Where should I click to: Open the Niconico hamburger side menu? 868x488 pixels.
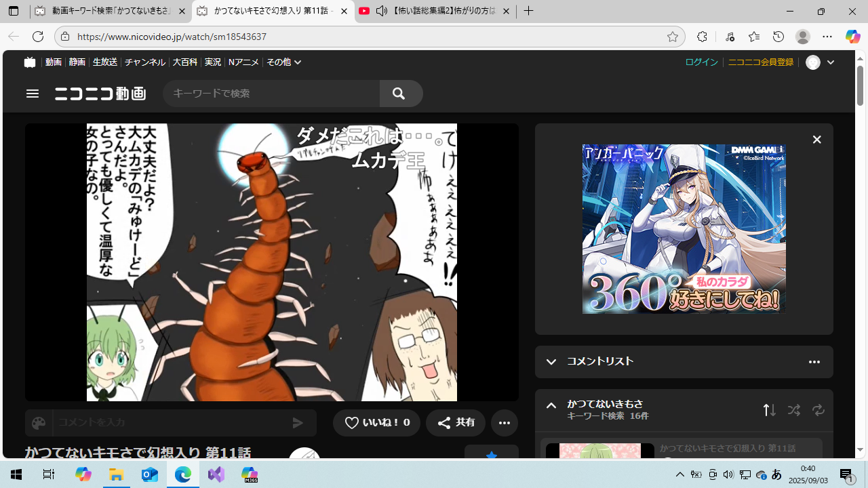[33, 94]
